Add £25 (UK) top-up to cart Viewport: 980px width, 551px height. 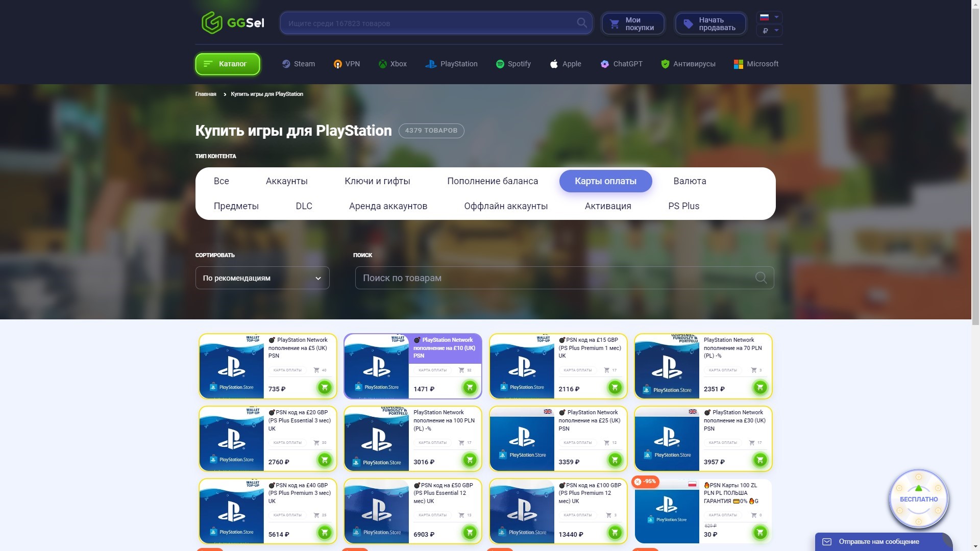[x=615, y=460]
